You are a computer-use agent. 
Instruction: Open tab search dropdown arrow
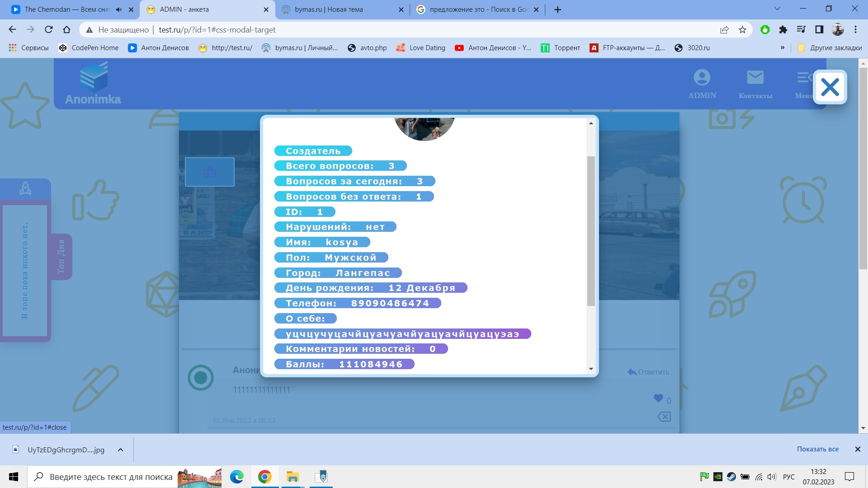[x=777, y=9]
